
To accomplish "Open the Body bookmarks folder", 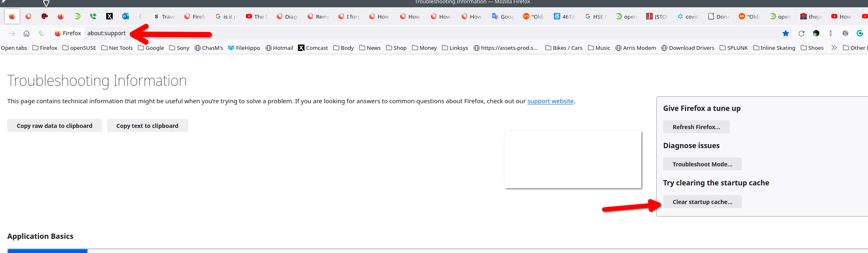I will click(344, 48).
